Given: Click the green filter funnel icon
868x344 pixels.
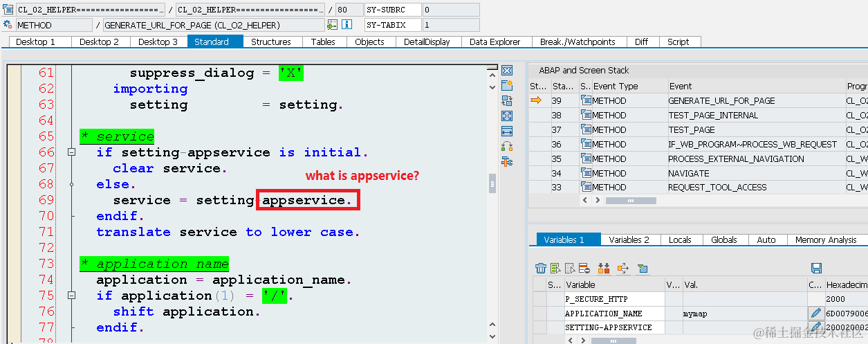Looking at the screenshot, I should point(643,268).
